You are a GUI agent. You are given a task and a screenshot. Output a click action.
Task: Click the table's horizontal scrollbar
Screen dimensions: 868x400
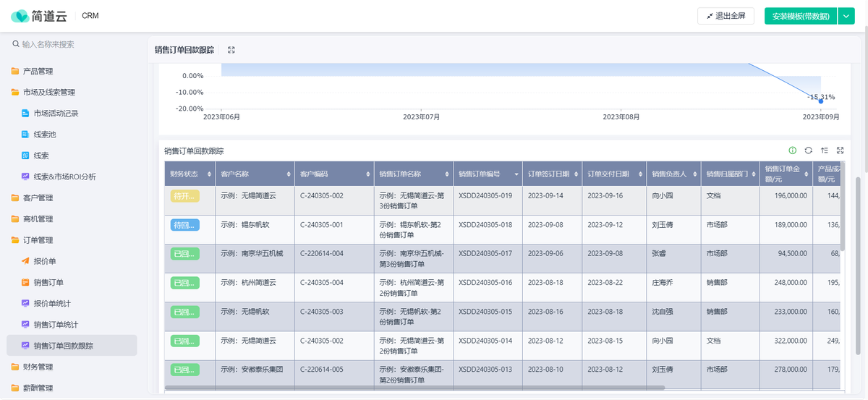414,388
